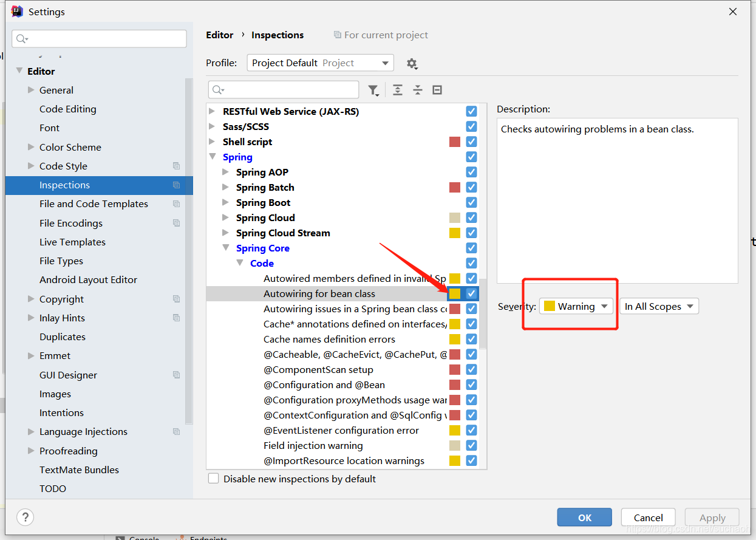Open the Intentions settings page
The height and width of the screenshot is (540, 756).
61,412
